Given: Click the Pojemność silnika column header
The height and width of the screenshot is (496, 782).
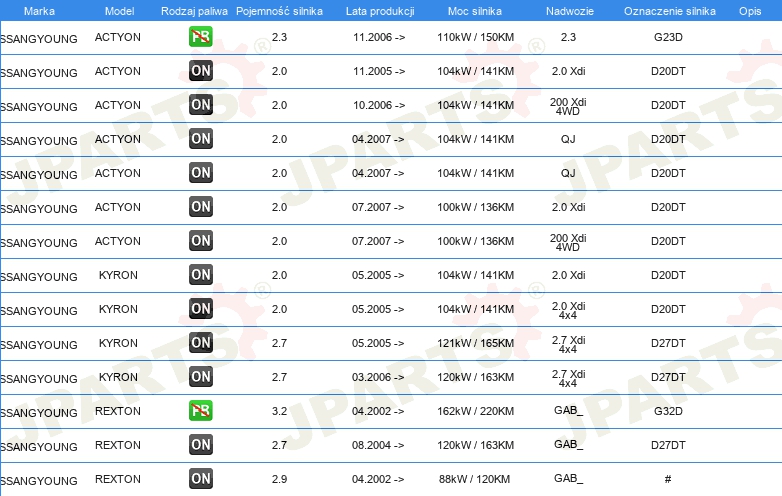Looking at the screenshot, I should click(279, 11).
